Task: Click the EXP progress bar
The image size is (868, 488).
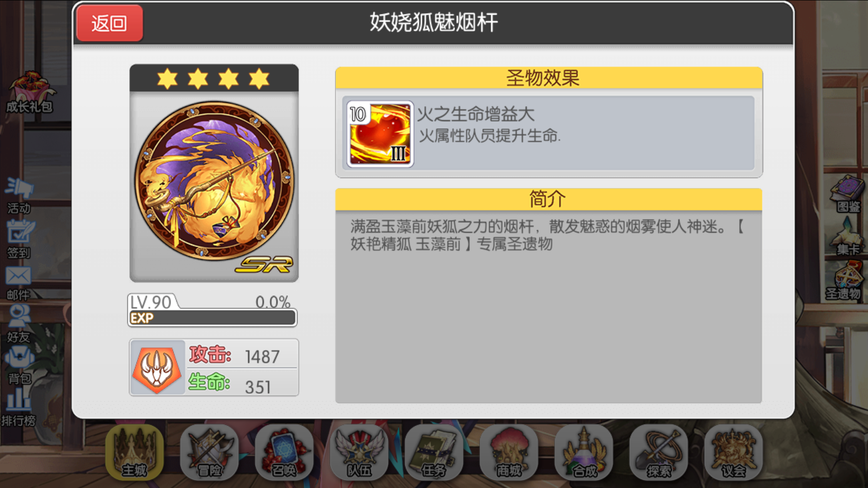Action: (212, 318)
